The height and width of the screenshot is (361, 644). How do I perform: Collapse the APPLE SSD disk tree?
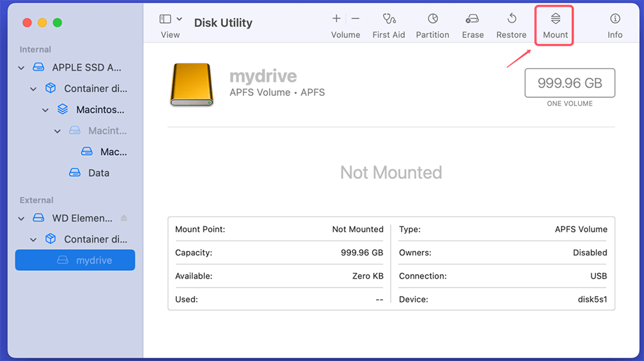(x=21, y=68)
